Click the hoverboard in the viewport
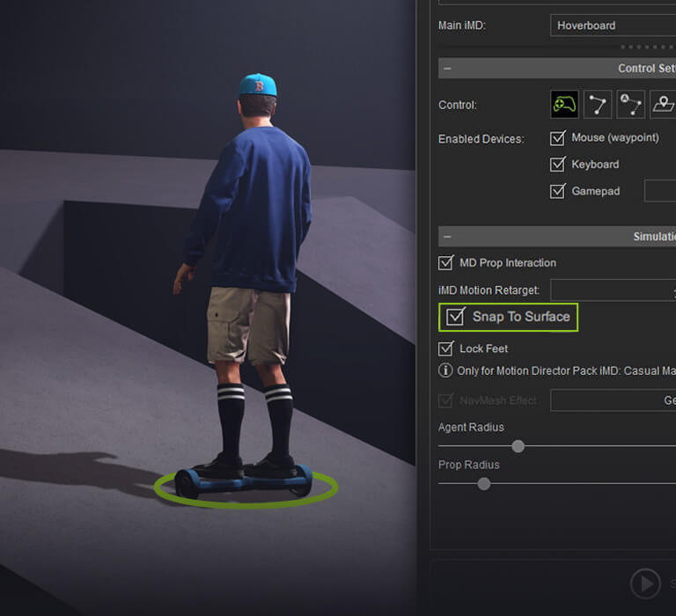Viewport: 676px width, 616px height. click(244, 480)
